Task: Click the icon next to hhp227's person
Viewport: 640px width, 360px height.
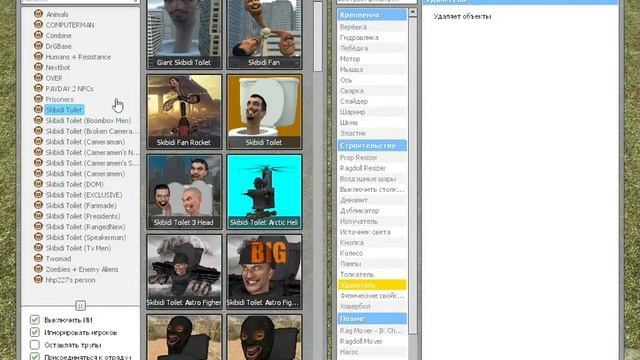Action: point(38,280)
